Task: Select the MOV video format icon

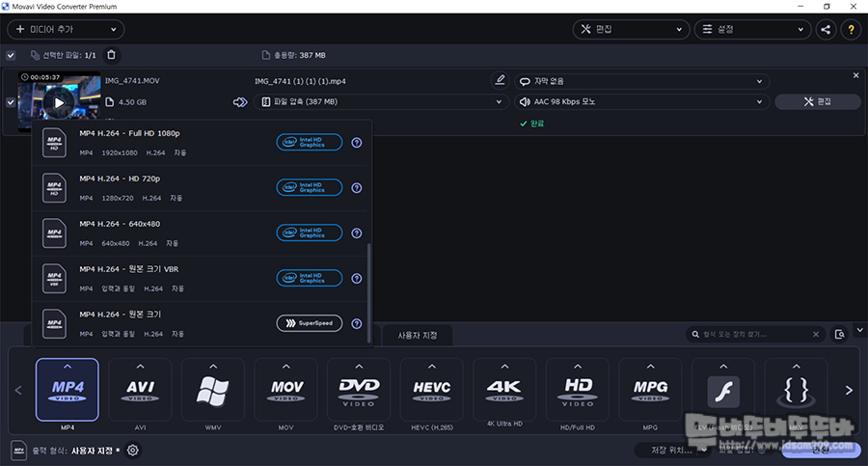Action: [x=285, y=390]
